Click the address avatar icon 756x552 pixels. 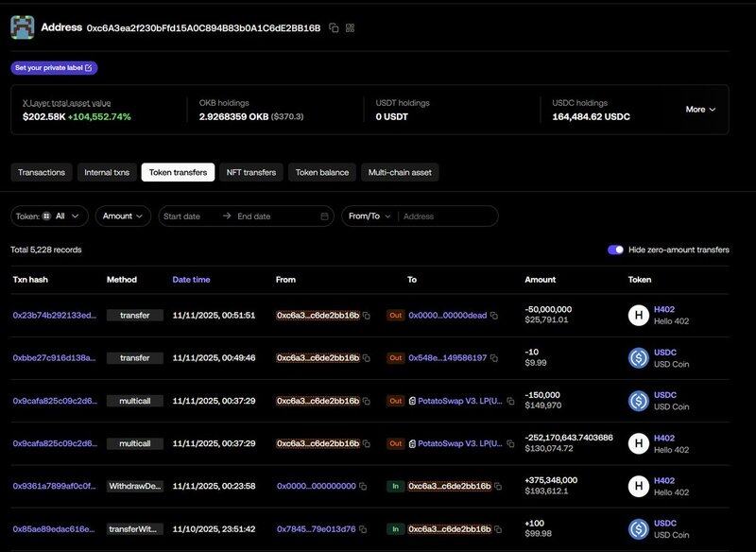click(23, 27)
